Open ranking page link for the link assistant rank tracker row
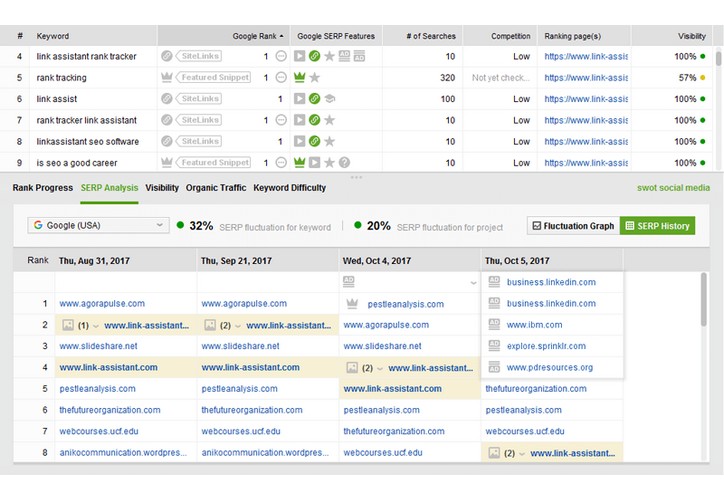The image size is (724, 500). (586, 56)
